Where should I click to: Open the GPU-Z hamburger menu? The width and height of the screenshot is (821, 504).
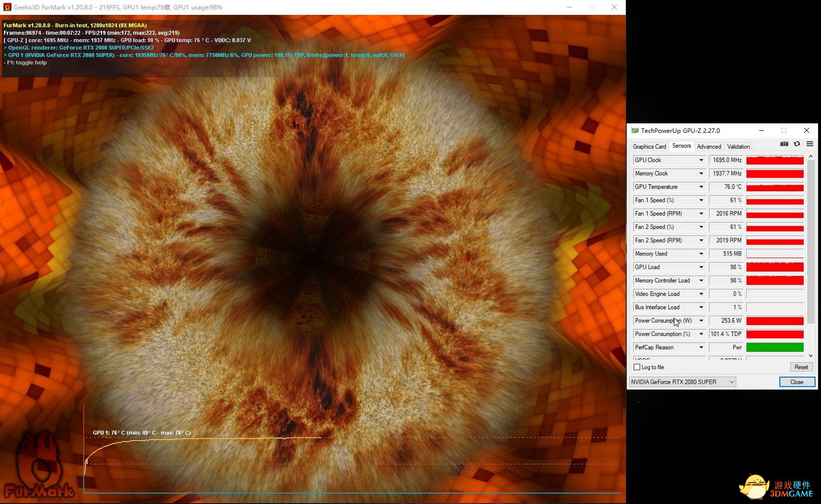click(810, 144)
